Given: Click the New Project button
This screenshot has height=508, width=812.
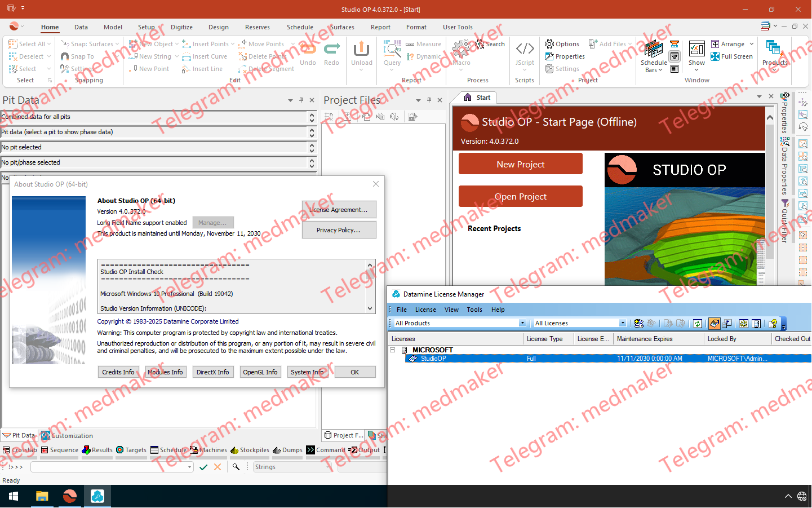Looking at the screenshot, I should point(520,164).
